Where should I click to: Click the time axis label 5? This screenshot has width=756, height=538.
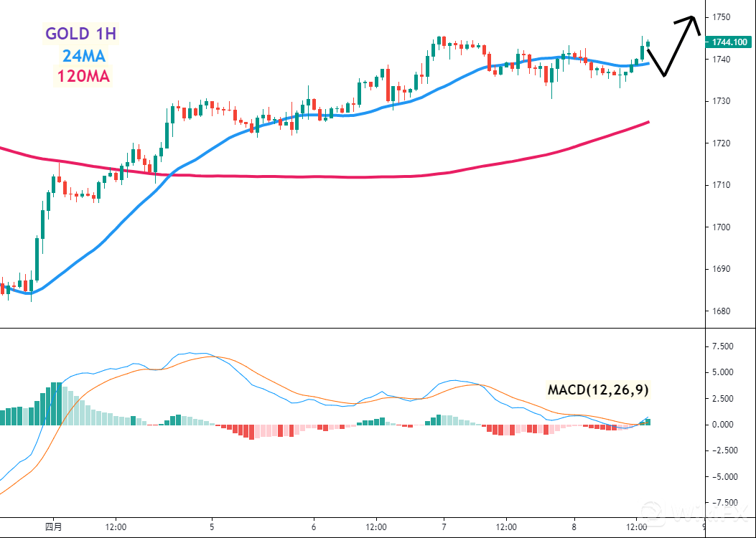[x=212, y=527]
